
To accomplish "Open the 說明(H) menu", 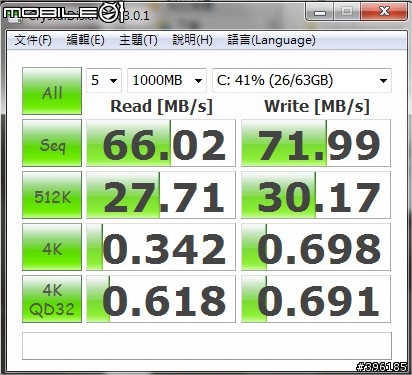I will point(192,40).
